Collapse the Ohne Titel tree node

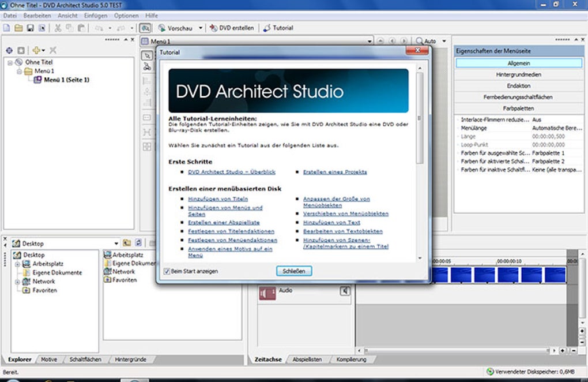pos(10,63)
